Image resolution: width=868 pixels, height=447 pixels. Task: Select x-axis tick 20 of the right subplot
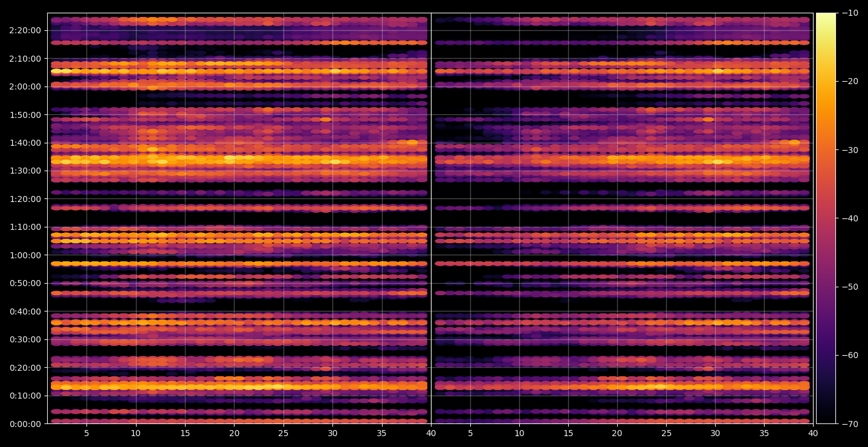coord(617,433)
